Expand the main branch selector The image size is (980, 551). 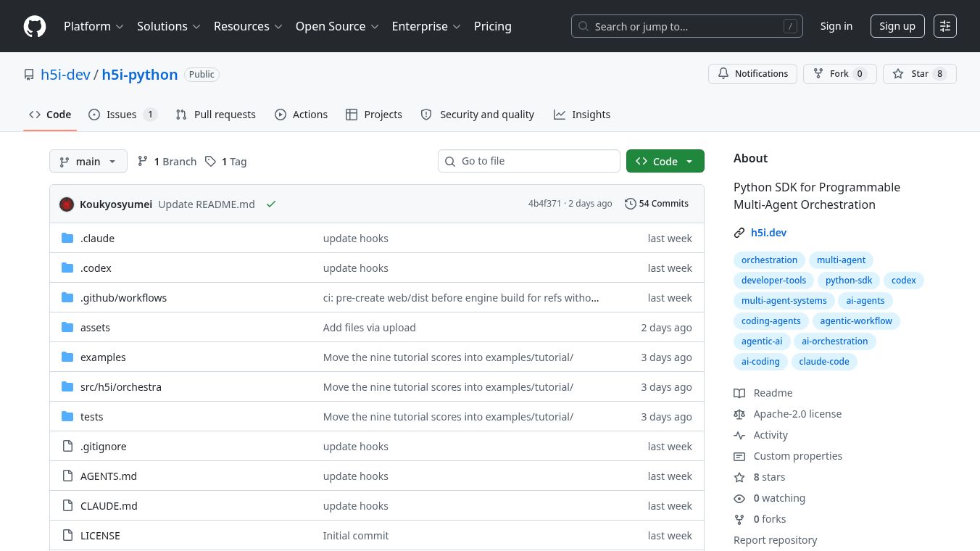(x=88, y=161)
